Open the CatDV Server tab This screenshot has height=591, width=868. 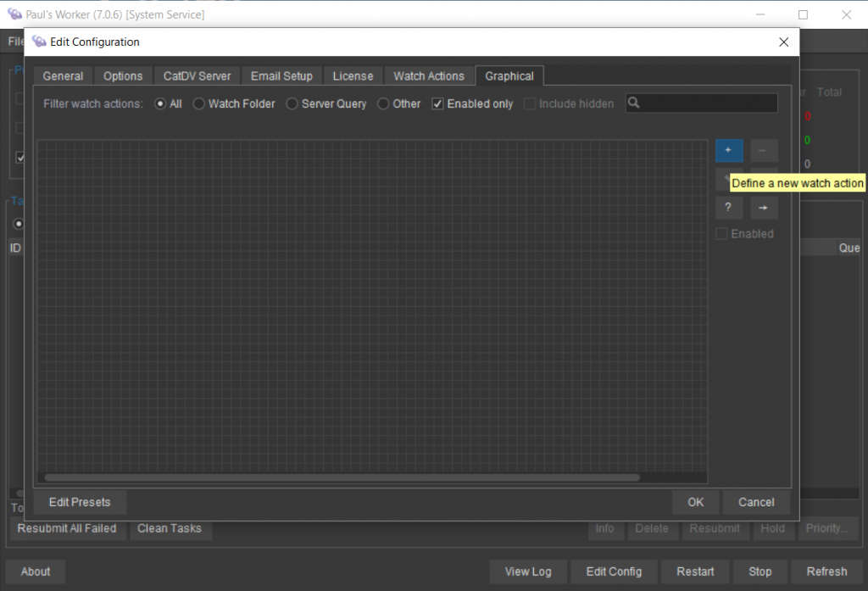(x=197, y=75)
